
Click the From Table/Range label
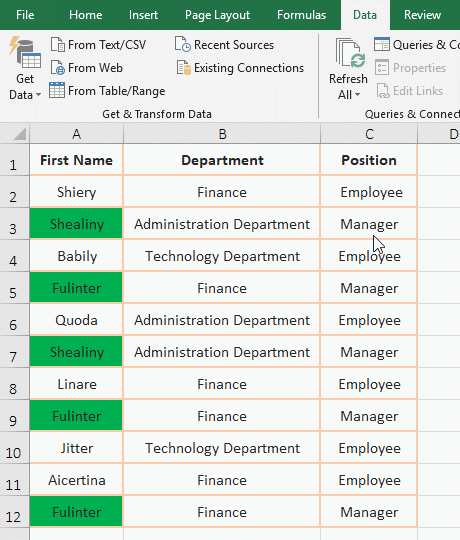[x=117, y=91]
